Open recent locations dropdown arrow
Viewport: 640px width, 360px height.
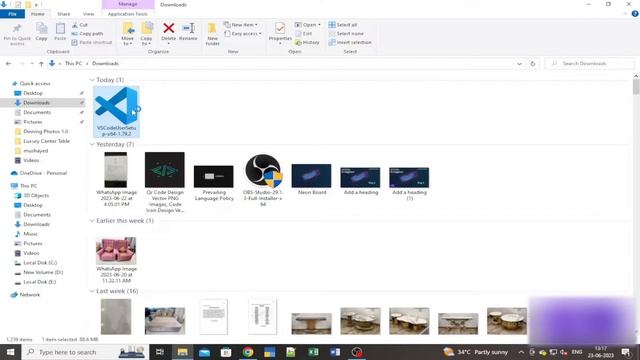coord(32,64)
